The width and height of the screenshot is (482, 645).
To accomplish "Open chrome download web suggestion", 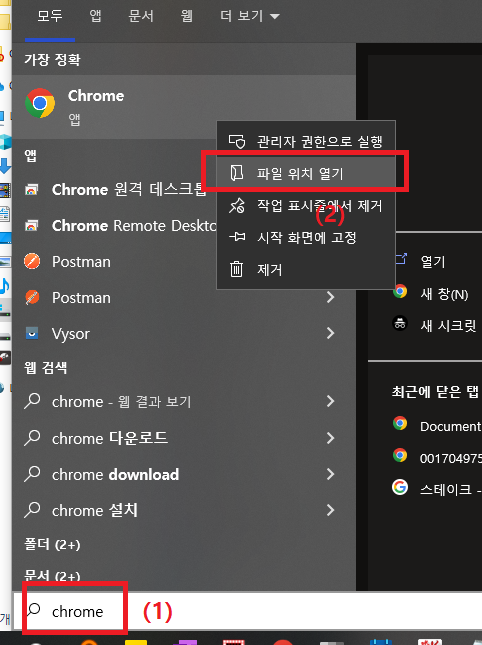I will click(x=183, y=475).
